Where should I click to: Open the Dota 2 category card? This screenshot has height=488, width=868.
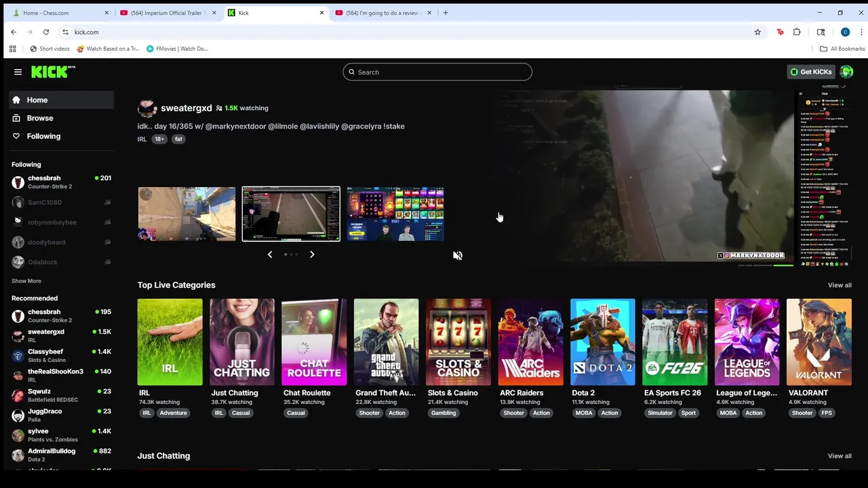(603, 342)
